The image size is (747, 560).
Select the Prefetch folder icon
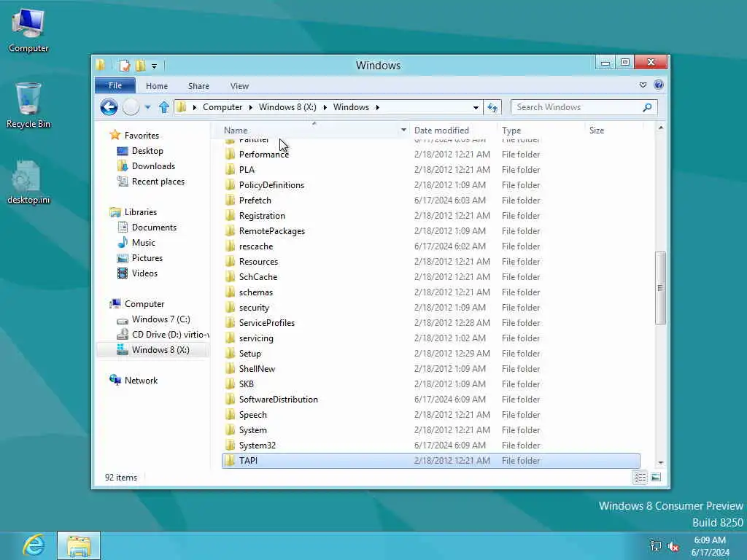pyautogui.click(x=230, y=200)
